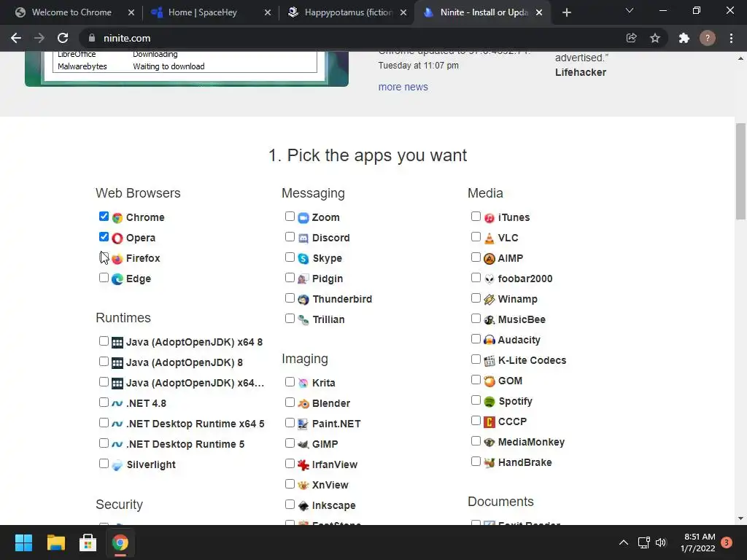Go back to the previous page
The image size is (747, 560).
[16, 38]
